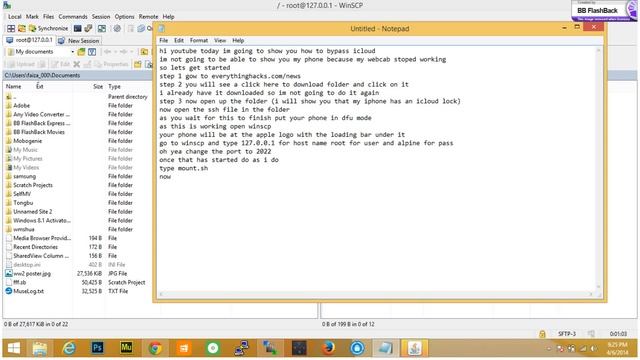This screenshot has width=640, height=360.
Task: Switch to the root@127.0.0.1 session tab
Action: pos(29,40)
